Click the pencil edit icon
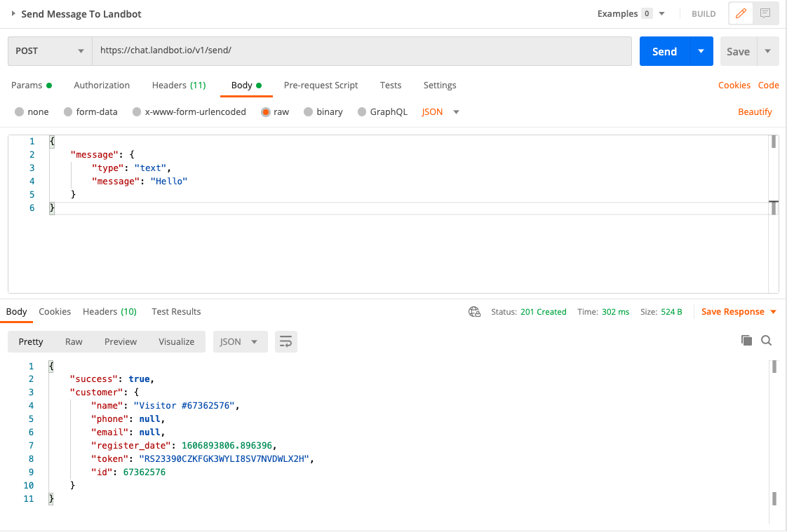 point(741,13)
